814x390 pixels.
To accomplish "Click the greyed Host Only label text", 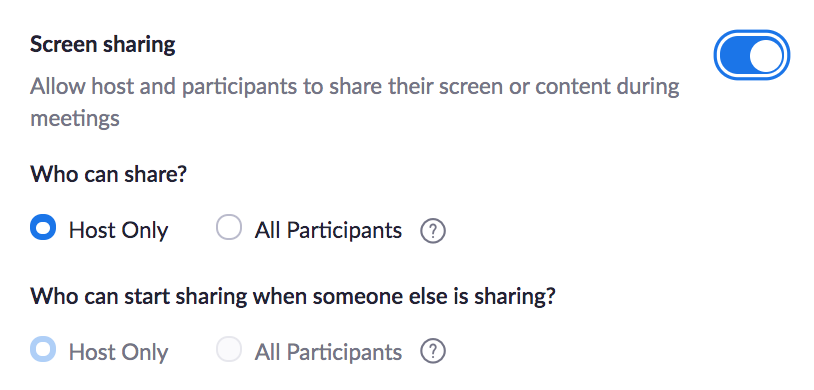I will click(x=118, y=352).
